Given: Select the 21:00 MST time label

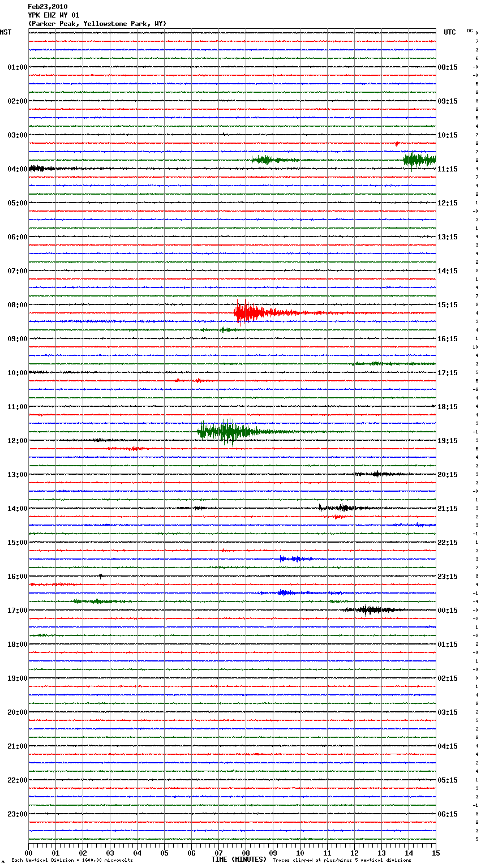Looking at the screenshot, I should point(17,746).
